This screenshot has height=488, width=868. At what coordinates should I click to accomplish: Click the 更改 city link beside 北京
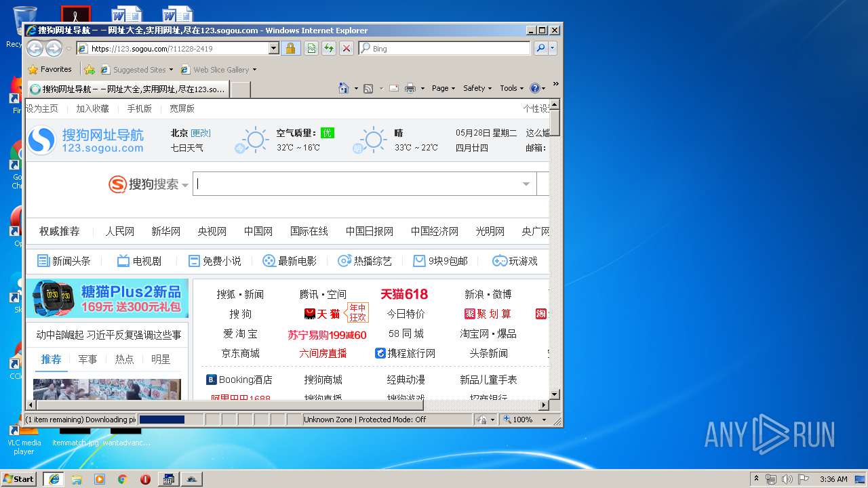pos(201,134)
